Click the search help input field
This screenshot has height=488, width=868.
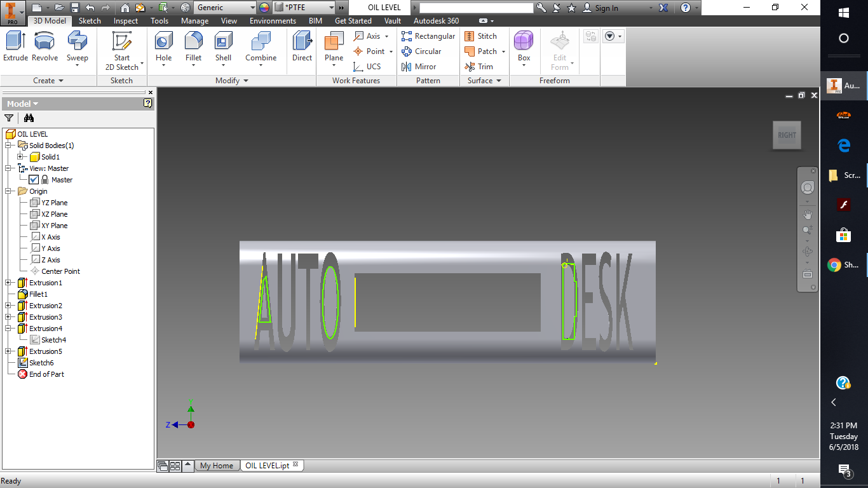click(x=476, y=8)
